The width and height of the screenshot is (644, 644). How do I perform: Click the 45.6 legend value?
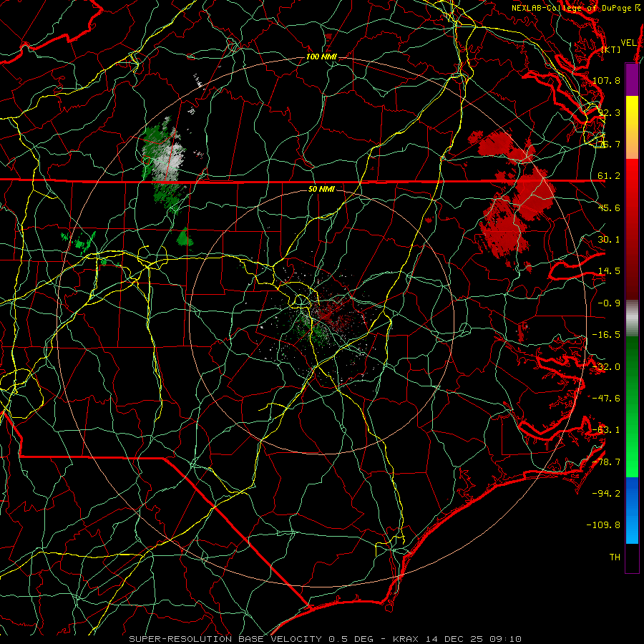tap(609, 208)
